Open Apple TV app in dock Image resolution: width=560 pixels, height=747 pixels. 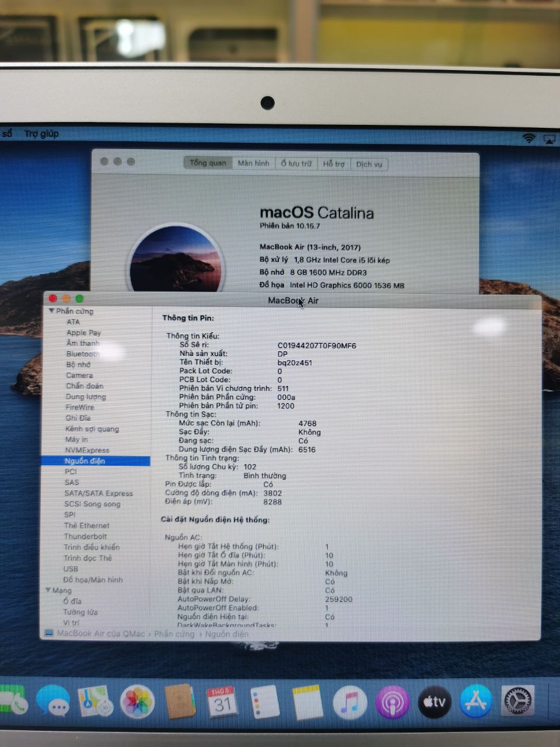[435, 702]
